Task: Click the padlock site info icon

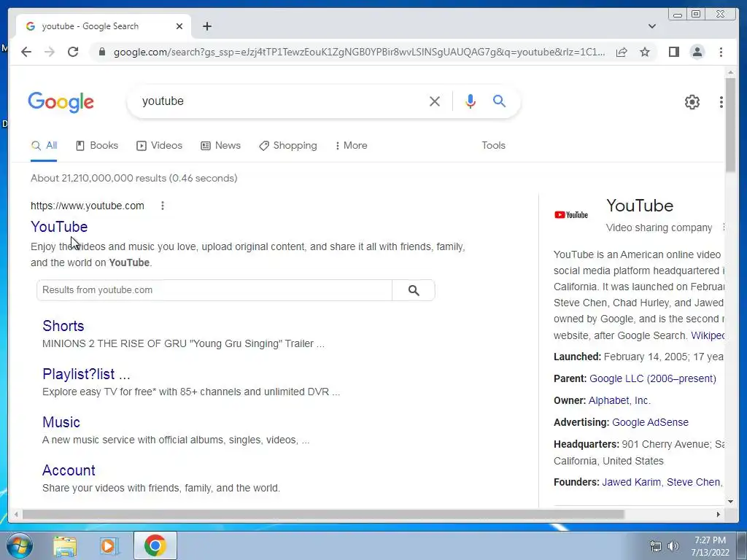Action: click(101, 52)
